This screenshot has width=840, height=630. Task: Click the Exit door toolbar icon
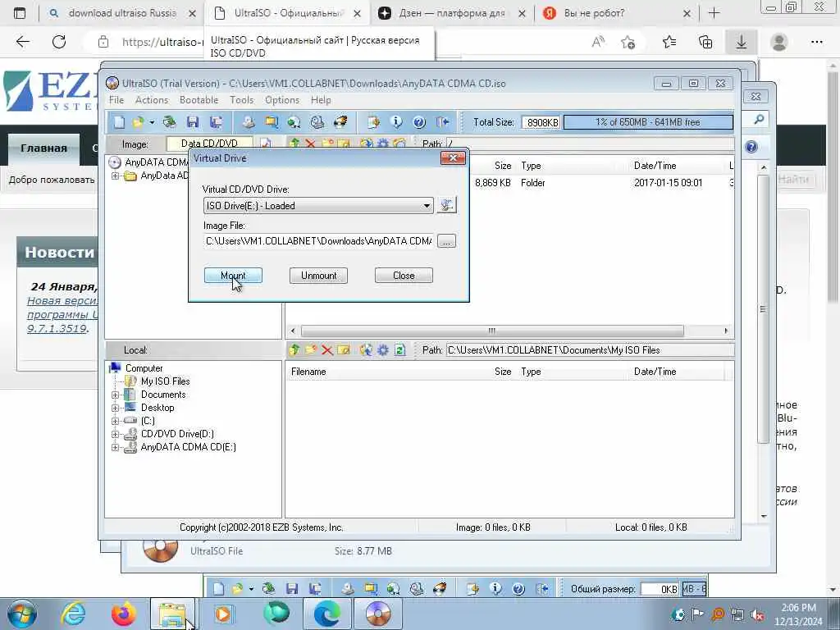pyautogui.click(x=442, y=122)
